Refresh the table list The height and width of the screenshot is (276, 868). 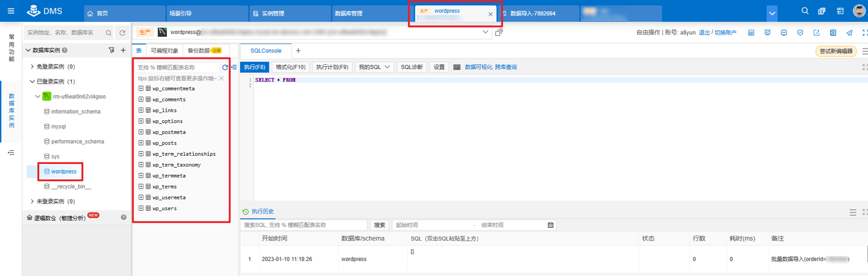click(225, 67)
